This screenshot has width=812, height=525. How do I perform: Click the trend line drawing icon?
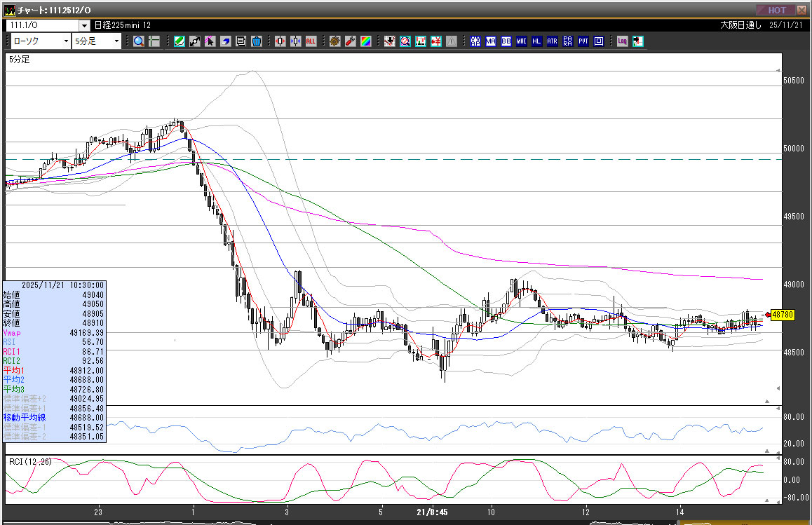pyautogui.click(x=194, y=41)
